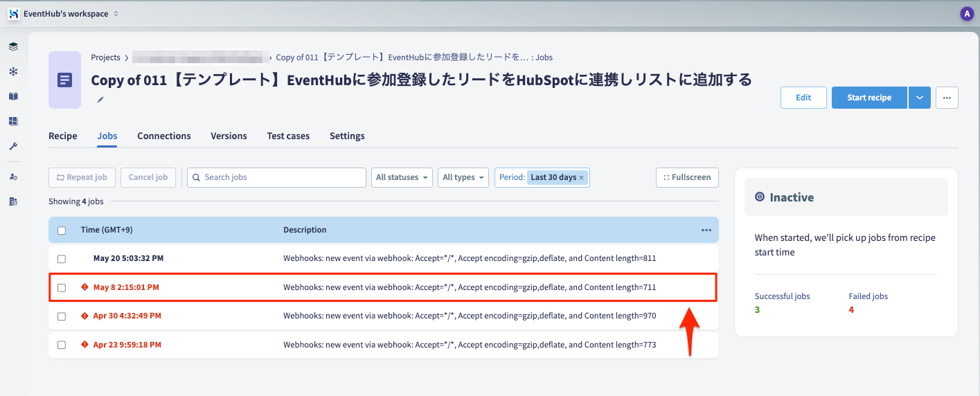Image resolution: width=980 pixels, height=396 pixels.
Task: Click the Start recipe button
Action: 869,98
